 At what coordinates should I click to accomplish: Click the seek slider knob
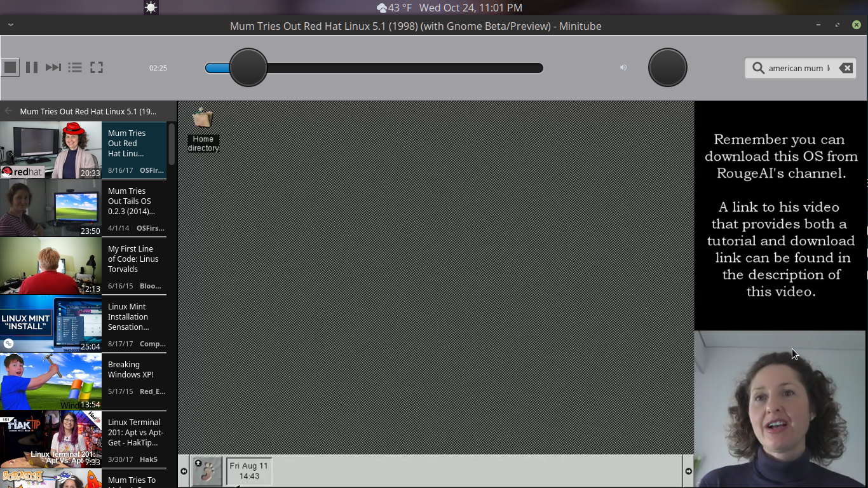coord(248,67)
